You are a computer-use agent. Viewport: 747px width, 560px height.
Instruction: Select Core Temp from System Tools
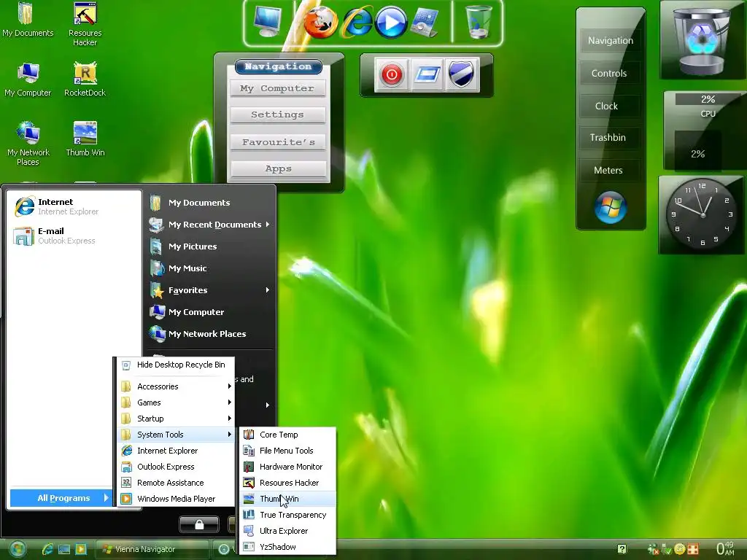click(x=287, y=435)
